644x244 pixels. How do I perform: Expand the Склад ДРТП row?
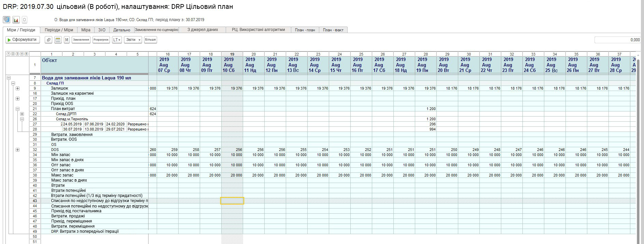(22, 114)
